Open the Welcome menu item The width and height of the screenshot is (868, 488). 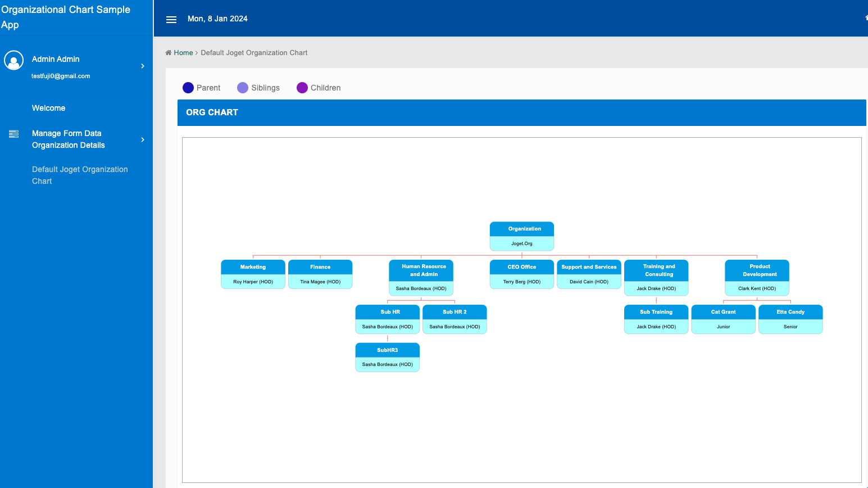coord(48,108)
